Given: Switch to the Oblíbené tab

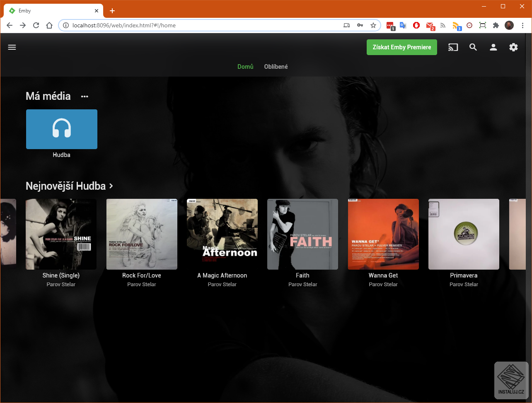Looking at the screenshot, I should (x=276, y=67).
